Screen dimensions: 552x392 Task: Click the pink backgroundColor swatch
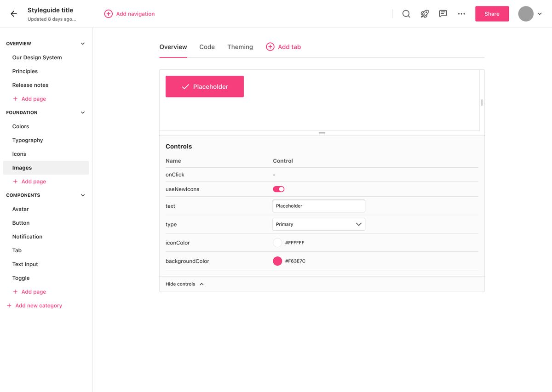pyautogui.click(x=277, y=261)
